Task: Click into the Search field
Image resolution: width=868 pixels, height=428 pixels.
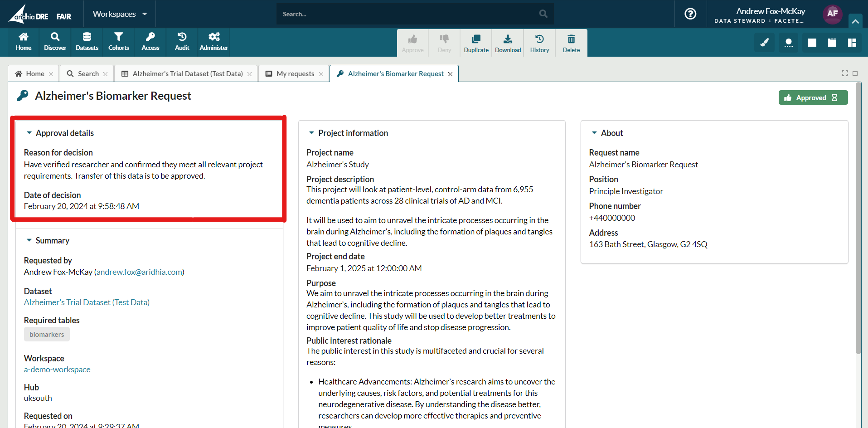Action: coord(408,14)
